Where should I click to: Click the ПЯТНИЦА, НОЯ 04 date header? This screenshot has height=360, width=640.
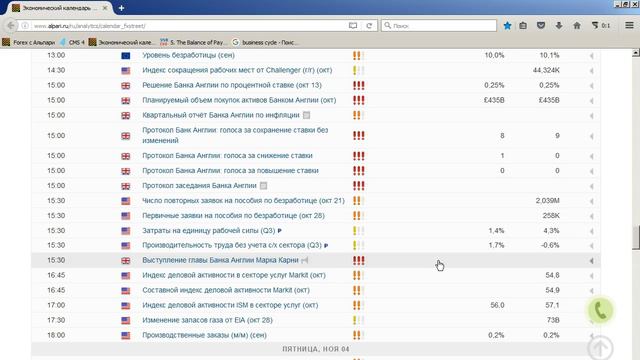(x=316, y=349)
